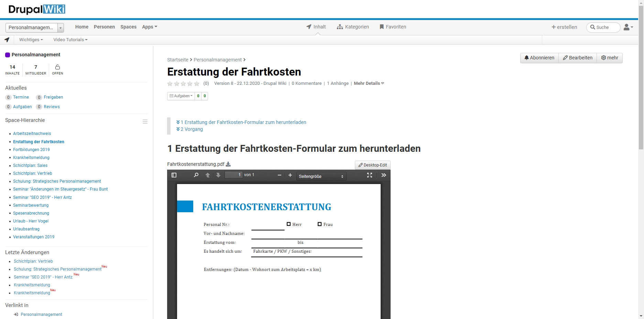Click the purple Personalmanagement space square
The image size is (644, 319).
[x=8, y=55]
